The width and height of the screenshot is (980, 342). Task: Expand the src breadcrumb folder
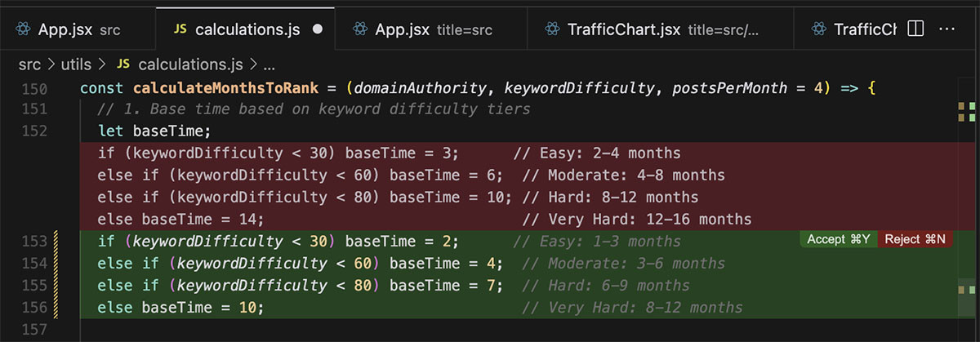pos(29,64)
